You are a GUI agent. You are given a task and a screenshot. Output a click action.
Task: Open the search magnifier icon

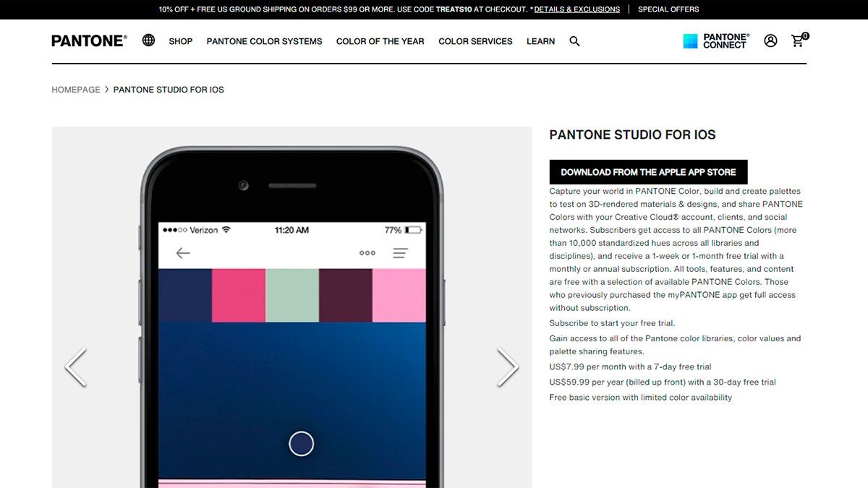pyautogui.click(x=574, y=41)
